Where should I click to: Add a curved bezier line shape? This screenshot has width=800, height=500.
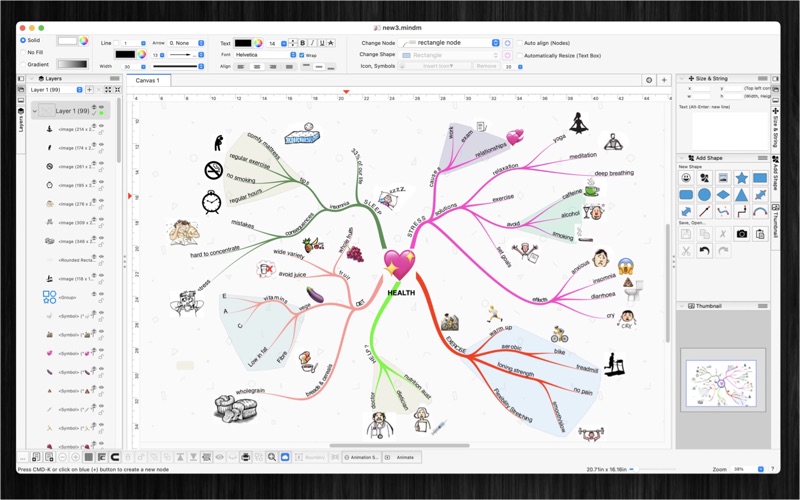[x=723, y=211]
